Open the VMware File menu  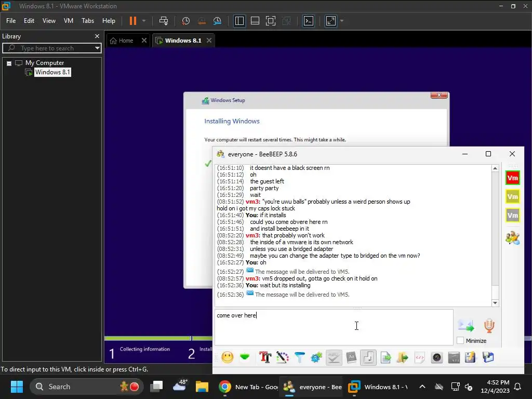pyautogui.click(x=11, y=21)
